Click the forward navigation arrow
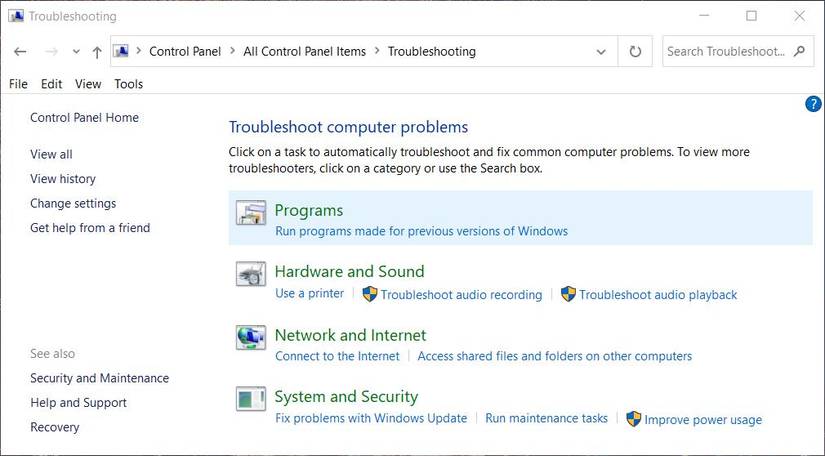This screenshot has height=456, width=825. (x=51, y=52)
